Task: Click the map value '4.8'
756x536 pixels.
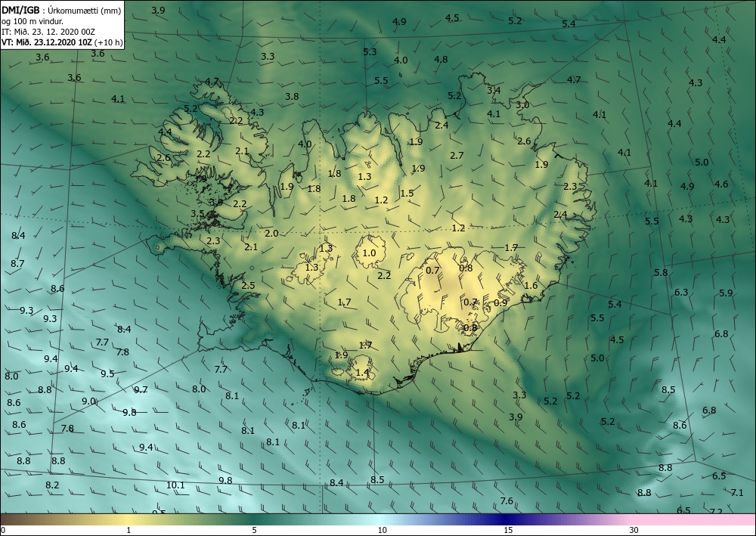Action: (441, 59)
